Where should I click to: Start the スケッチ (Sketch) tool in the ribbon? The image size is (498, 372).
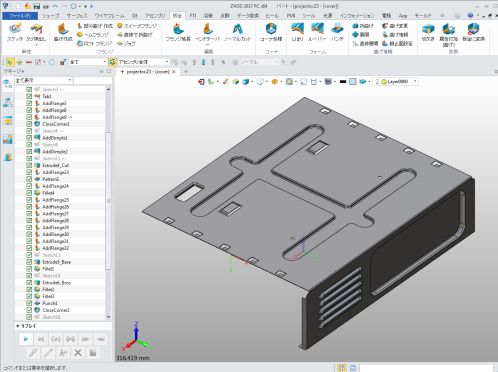coord(15,32)
